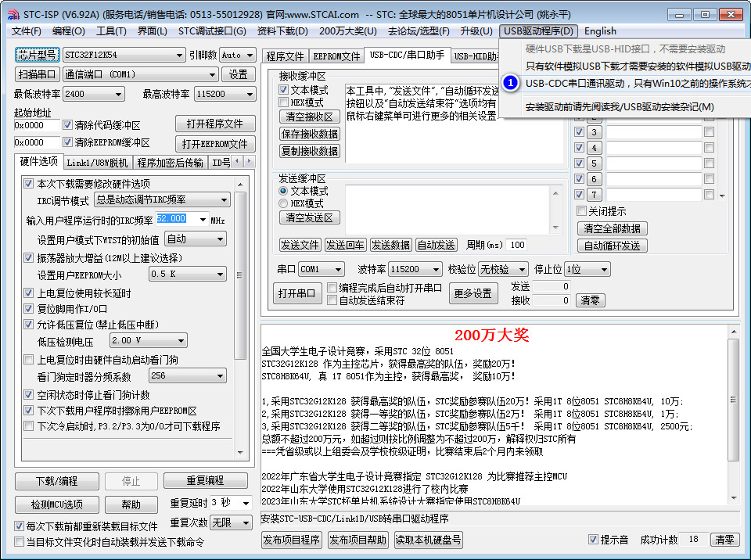
Task: Click the 读取本机硬盘号 button
Action: click(x=428, y=540)
